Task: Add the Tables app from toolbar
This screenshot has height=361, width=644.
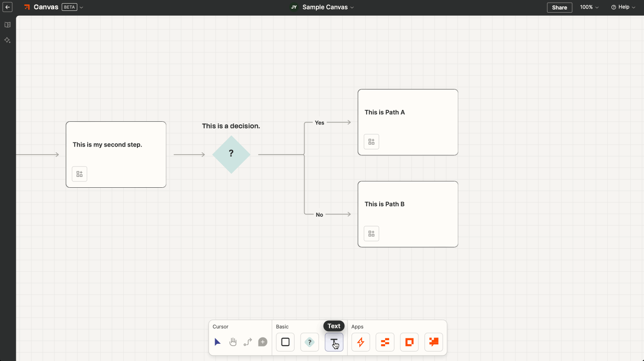Action: pyautogui.click(x=385, y=342)
